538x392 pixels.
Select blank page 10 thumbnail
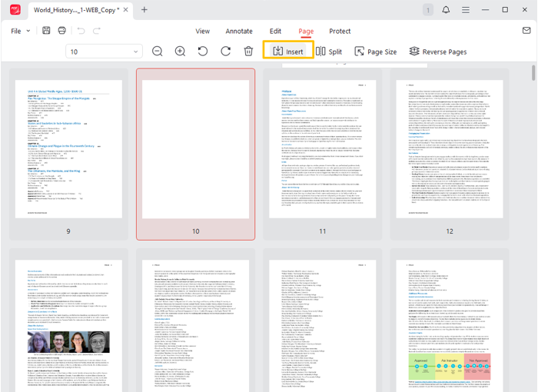click(x=195, y=154)
